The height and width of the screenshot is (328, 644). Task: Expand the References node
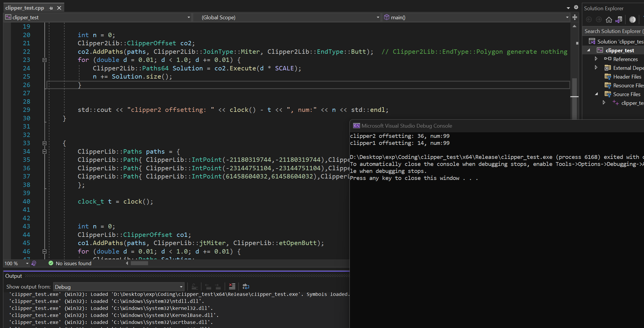point(596,59)
